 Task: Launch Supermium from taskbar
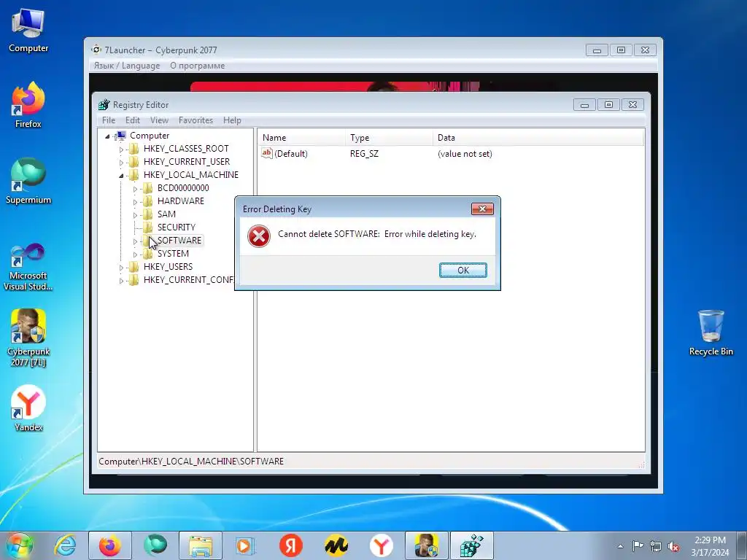tap(155, 545)
